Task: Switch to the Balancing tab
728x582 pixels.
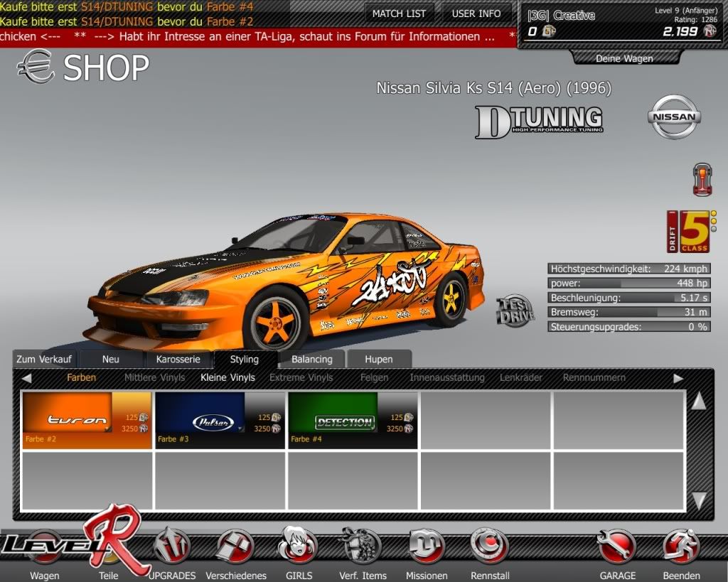Action: tap(311, 359)
